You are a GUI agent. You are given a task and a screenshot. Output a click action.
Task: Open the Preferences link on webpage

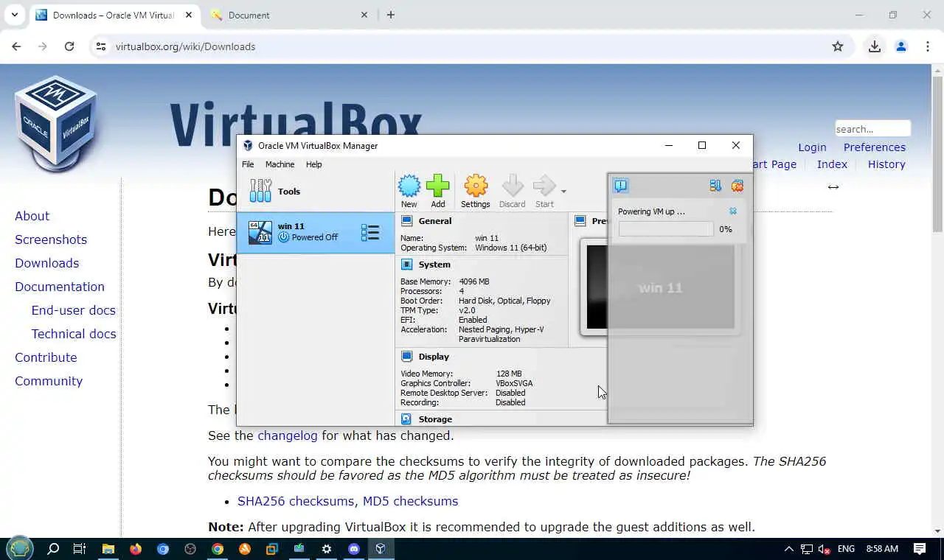coord(875,147)
